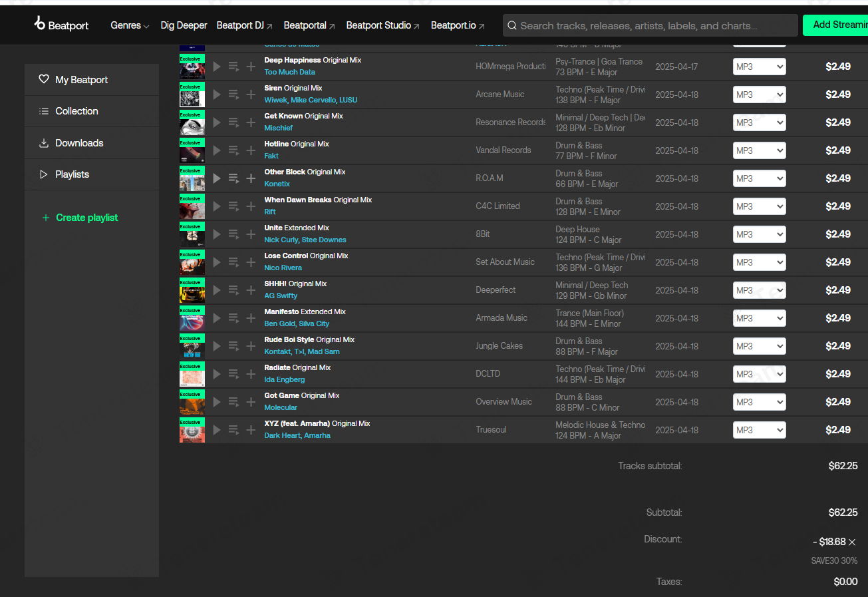Click the Beatport logo

pos(61,25)
